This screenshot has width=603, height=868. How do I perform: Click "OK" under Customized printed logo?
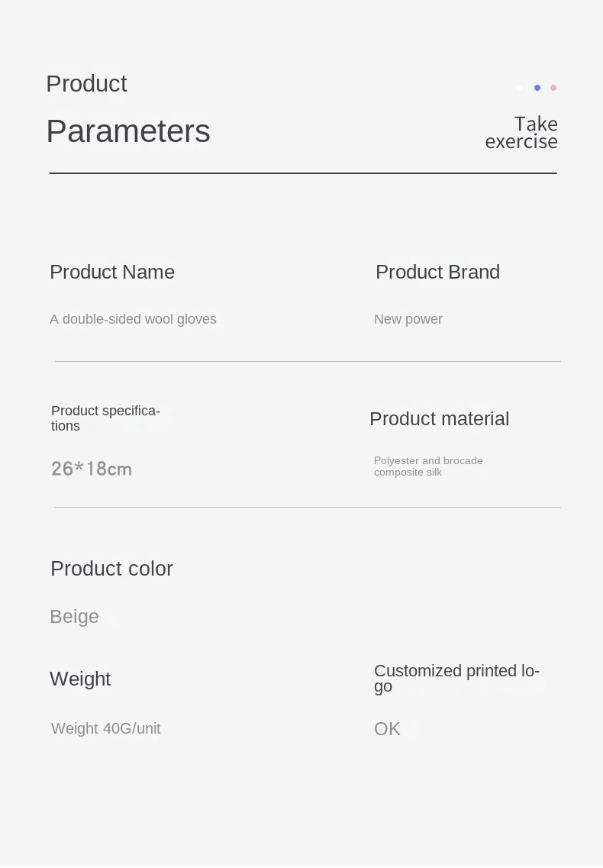tap(387, 729)
